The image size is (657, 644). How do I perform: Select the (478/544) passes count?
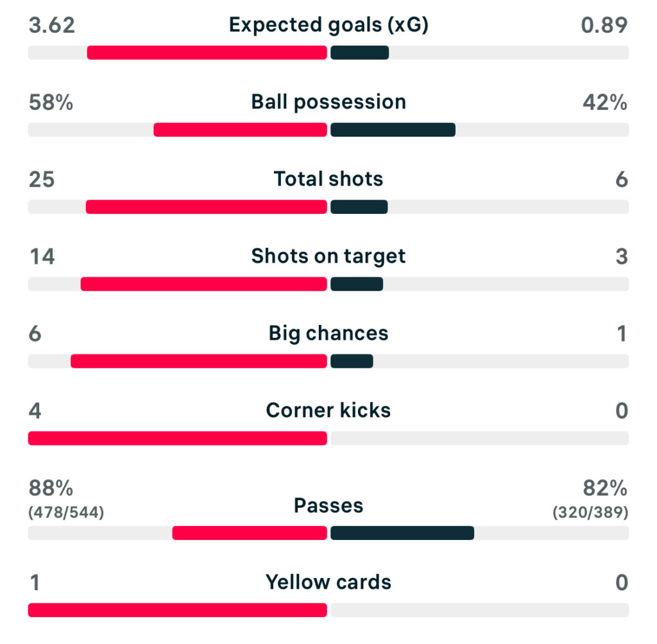[66, 512]
